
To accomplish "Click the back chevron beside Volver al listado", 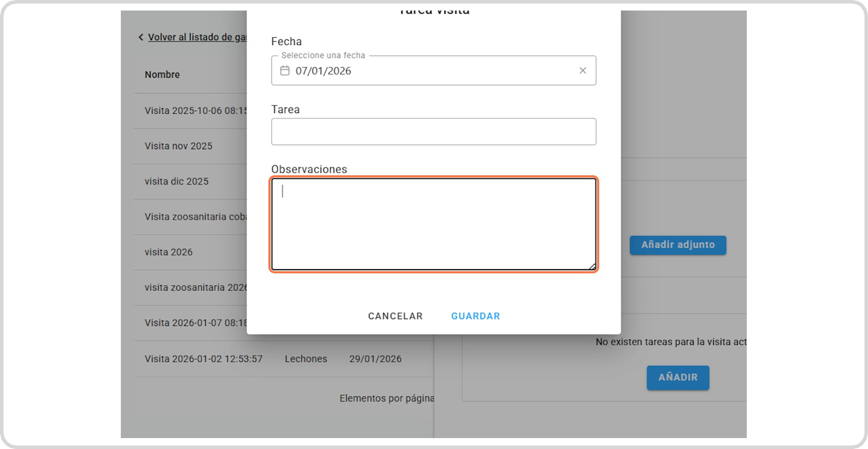I will tap(141, 37).
